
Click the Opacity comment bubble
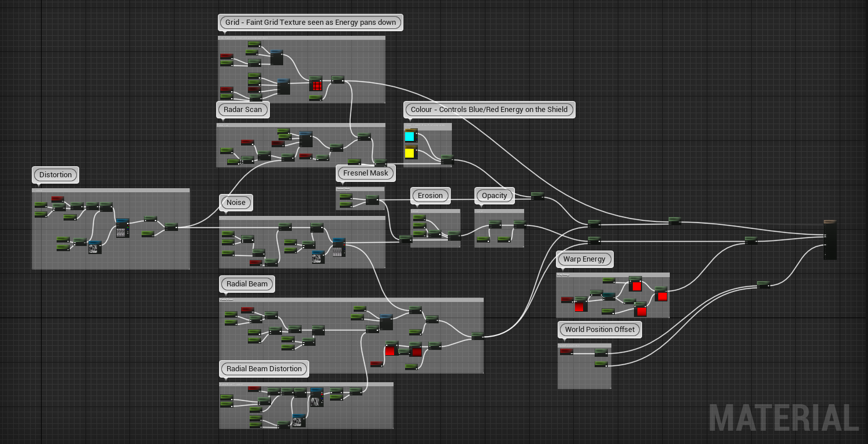point(495,196)
